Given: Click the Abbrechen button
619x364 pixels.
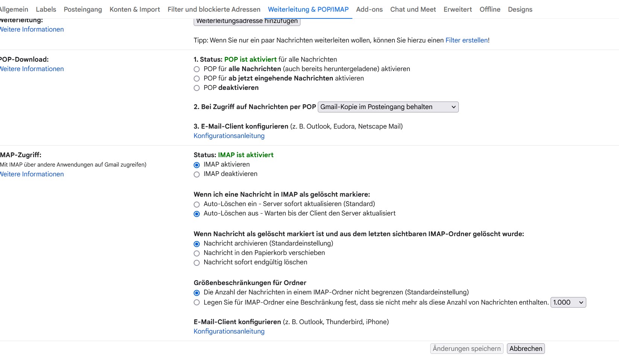Looking at the screenshot, I should pyautogui.click(x=526, y=349).
